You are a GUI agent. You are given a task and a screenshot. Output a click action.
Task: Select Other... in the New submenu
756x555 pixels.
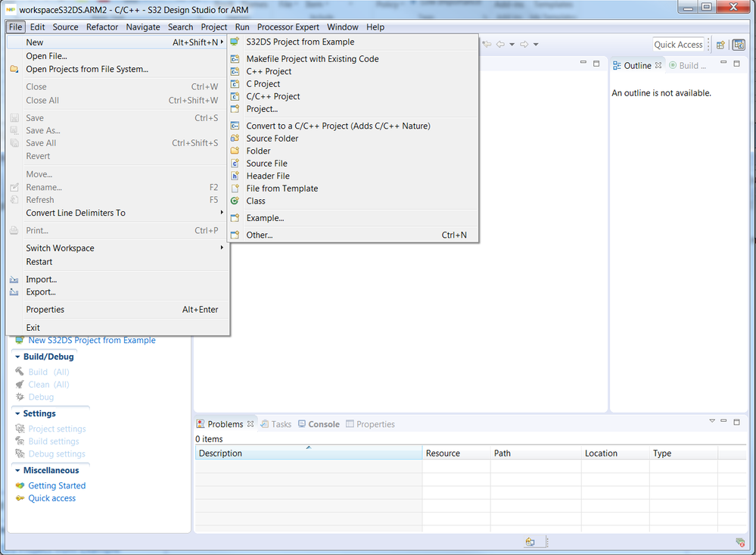pos(354,235)
